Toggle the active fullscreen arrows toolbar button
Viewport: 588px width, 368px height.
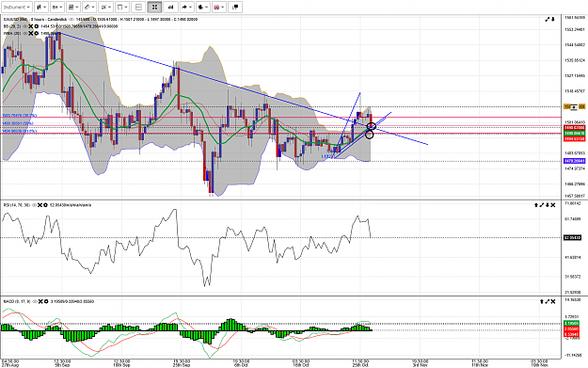154,7
